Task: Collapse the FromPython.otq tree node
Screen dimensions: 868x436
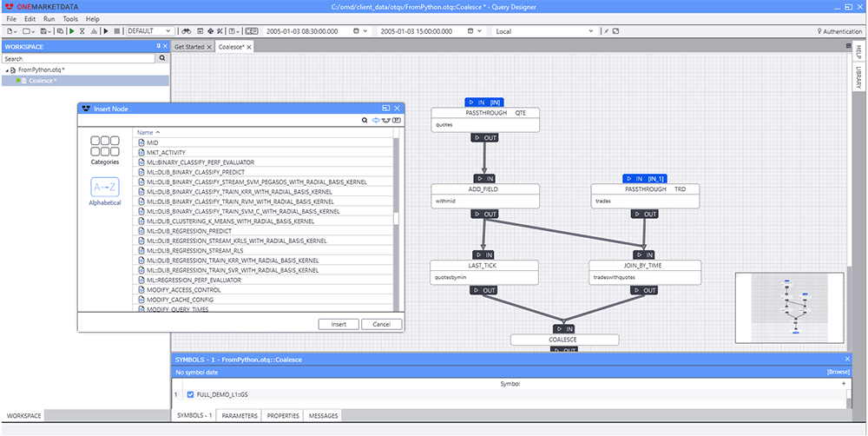Action: click(x=7, y=69)
